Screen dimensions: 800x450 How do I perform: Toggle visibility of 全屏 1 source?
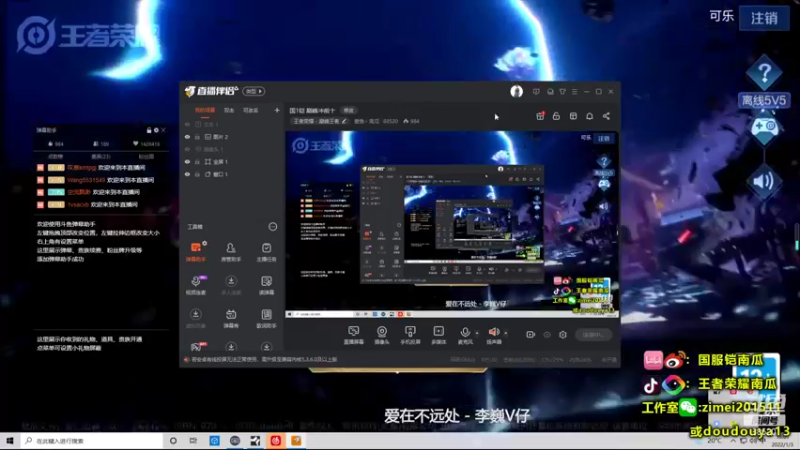187,162
